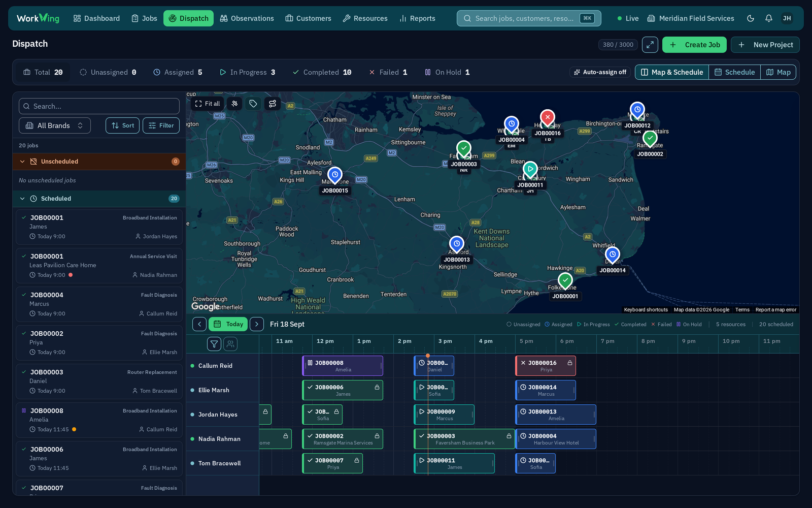
Task: Click the WorkWing logo
Action: pyautogui.click(x=38, y=18)
